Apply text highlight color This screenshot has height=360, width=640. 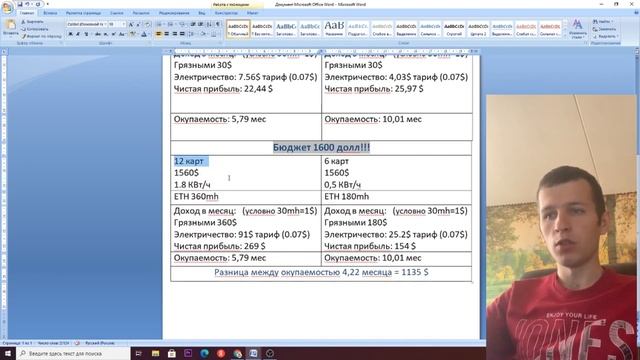pyautogui.click(x=133, y=34)
